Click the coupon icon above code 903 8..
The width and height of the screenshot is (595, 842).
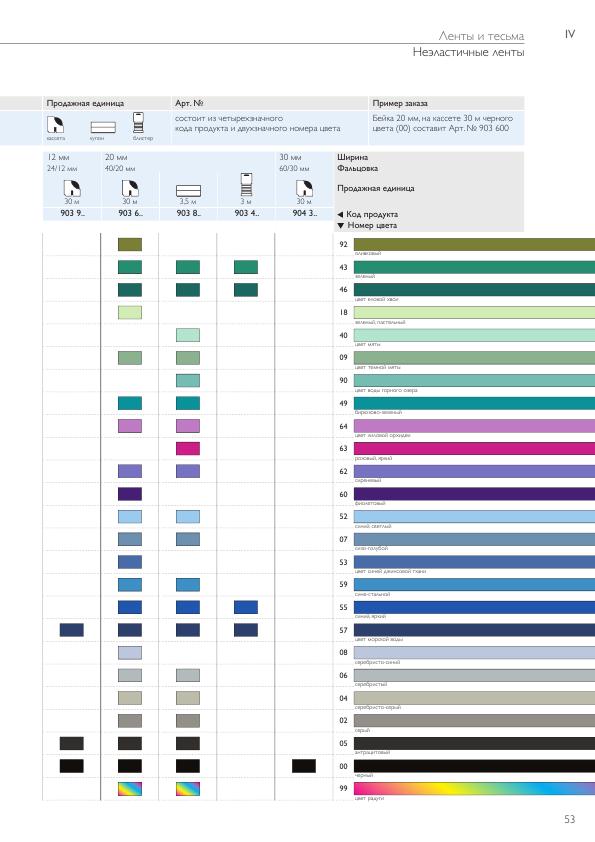tap(188, 191)
